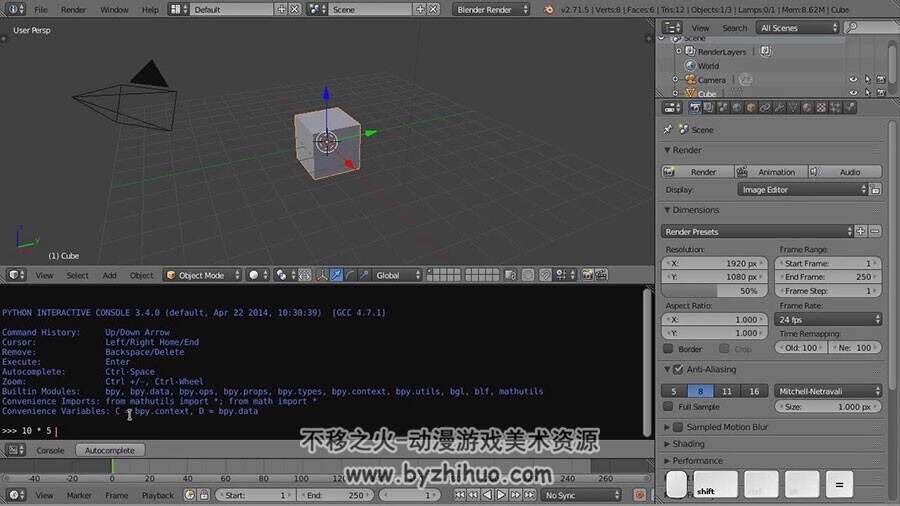Select the scale manipulator icon
The height and width of the screenshot is (506, 900).
[364, 275]
